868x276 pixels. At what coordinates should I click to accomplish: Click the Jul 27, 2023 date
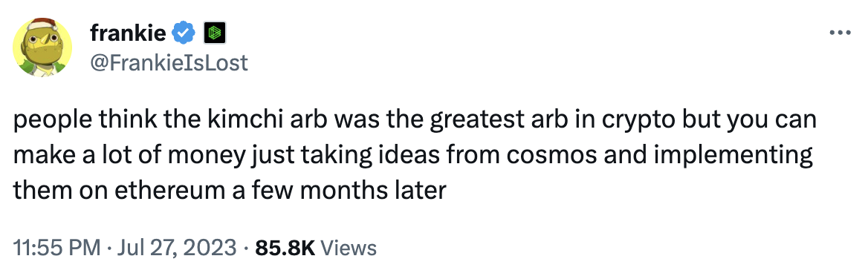(177, 247)
